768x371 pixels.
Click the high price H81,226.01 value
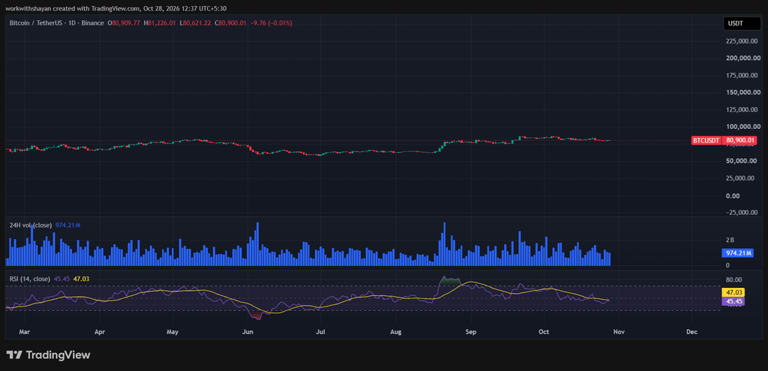tap(161, 23)
